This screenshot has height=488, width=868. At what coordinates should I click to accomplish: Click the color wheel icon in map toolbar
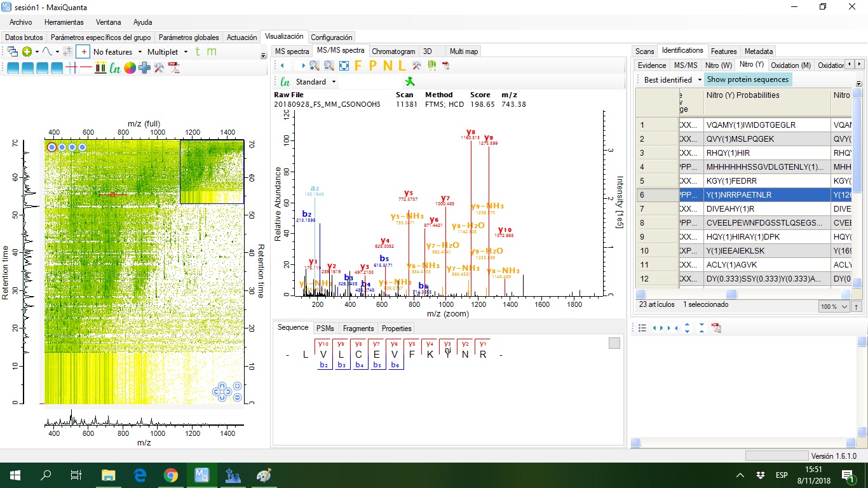click(130, 69)
